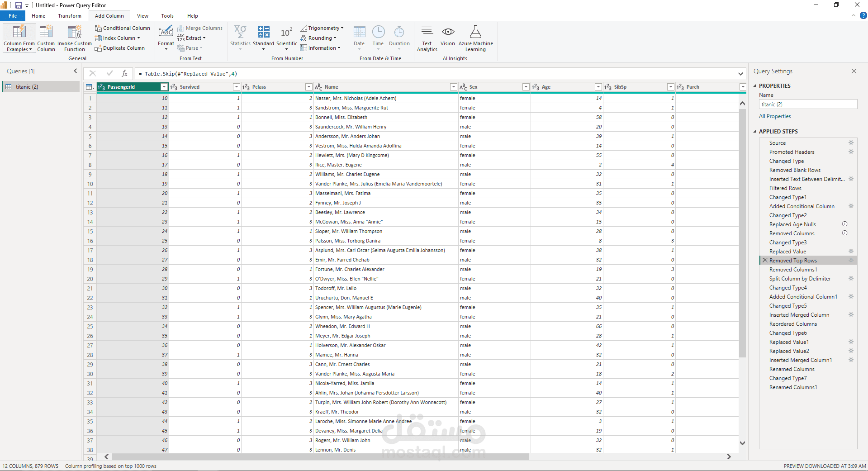Image resolution: width=868 pixels, height=471 pixels.
Task: Expand the formula bar with the chevron
Action: [740, 74]
